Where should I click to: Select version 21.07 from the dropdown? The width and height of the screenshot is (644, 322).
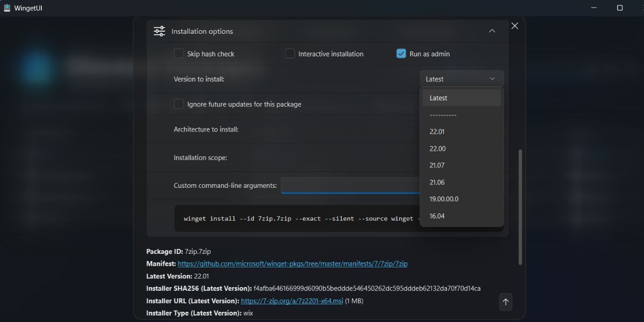click(x=462, y=165)
